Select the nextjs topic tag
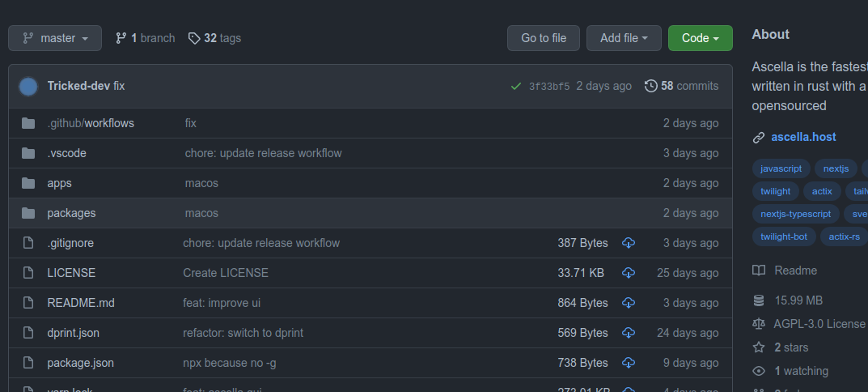 click(836, 168)
